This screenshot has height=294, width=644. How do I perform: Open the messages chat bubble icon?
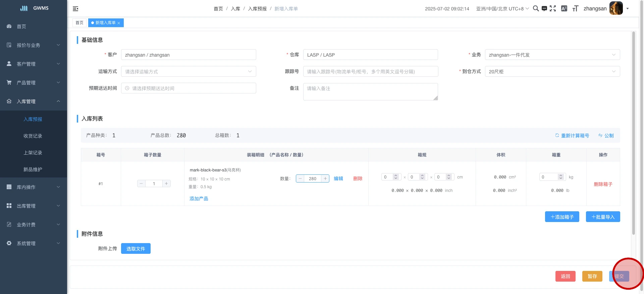point(544,9)
